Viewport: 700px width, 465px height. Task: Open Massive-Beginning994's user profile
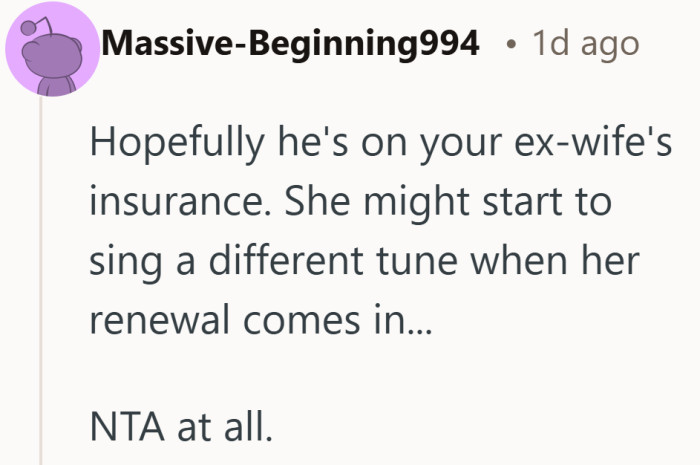(290, 44)
